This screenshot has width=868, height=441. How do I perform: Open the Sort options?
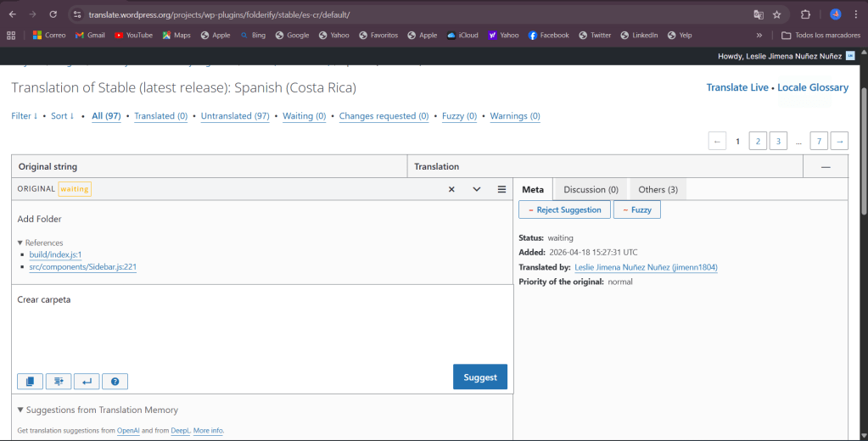tap(62, 116)
